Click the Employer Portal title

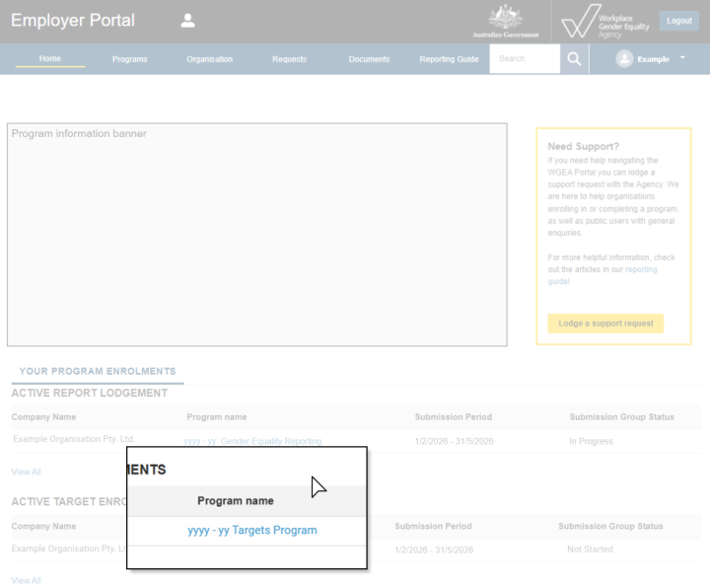click(73, 21)
